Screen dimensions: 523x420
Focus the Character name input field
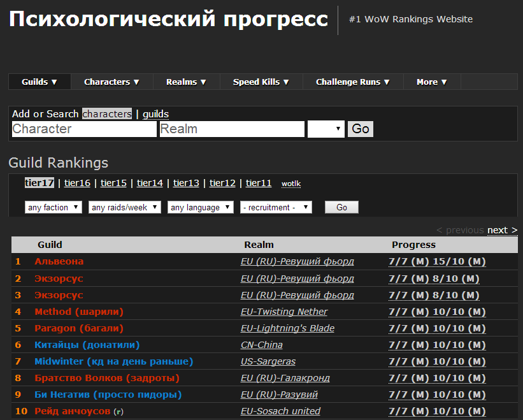click(84, 129)
